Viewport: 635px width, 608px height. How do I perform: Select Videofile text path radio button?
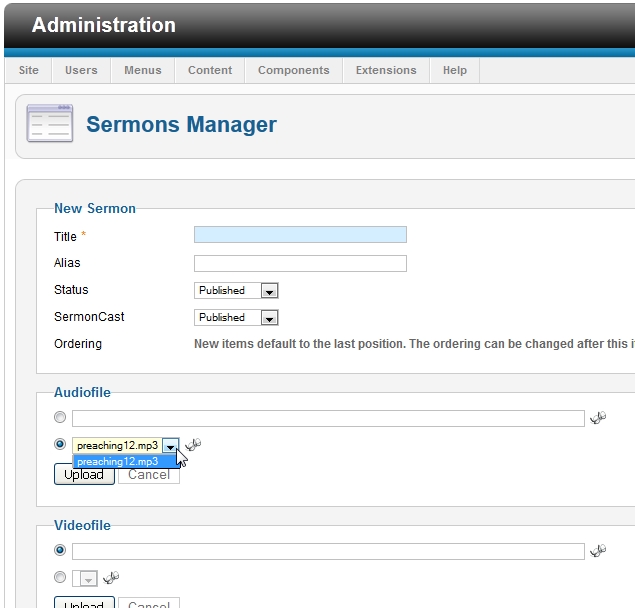pyautogui.click(x=60, y=550)
